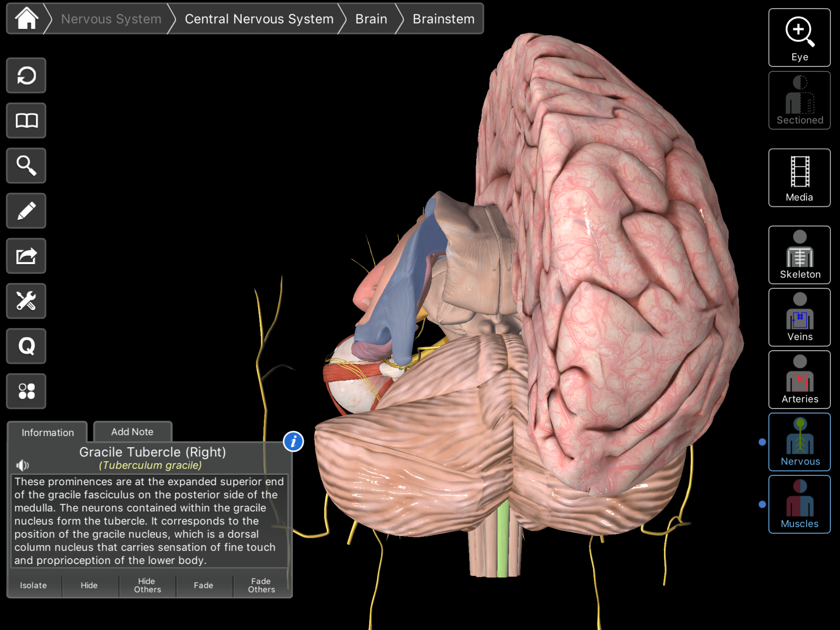Open the four-circles menu icon
Screen dimensions: 840x630
pyautogui.click(x=26, y=391)
